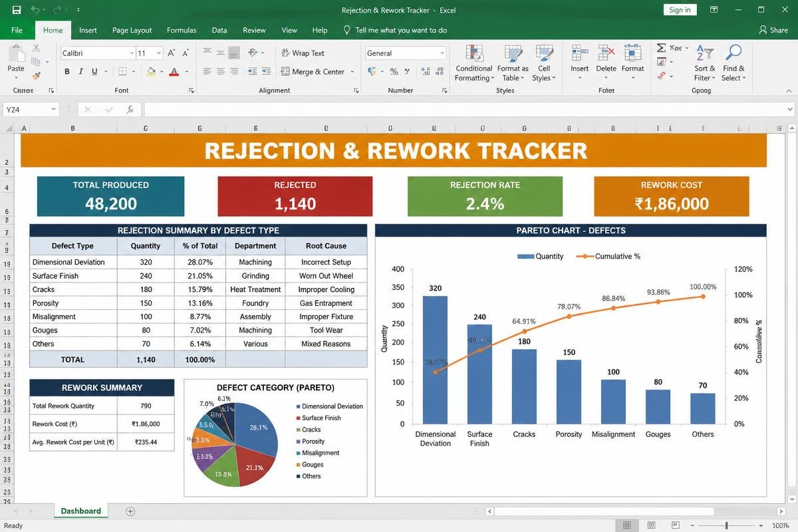Click the Accounting Number Format icon
The image size is (798, 532).
click(x=372, y=72)
